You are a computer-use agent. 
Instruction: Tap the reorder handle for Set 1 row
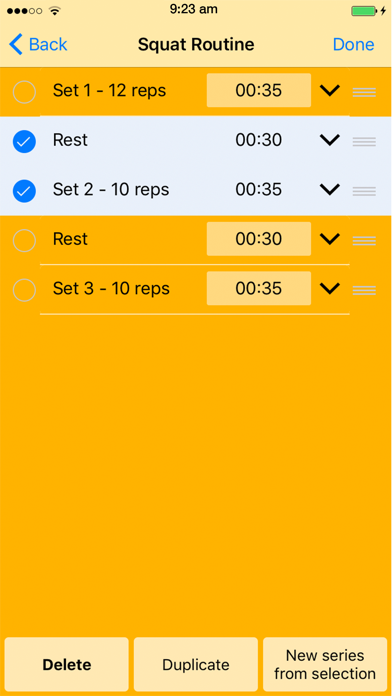pyautogui.click(x=364, y=92)
